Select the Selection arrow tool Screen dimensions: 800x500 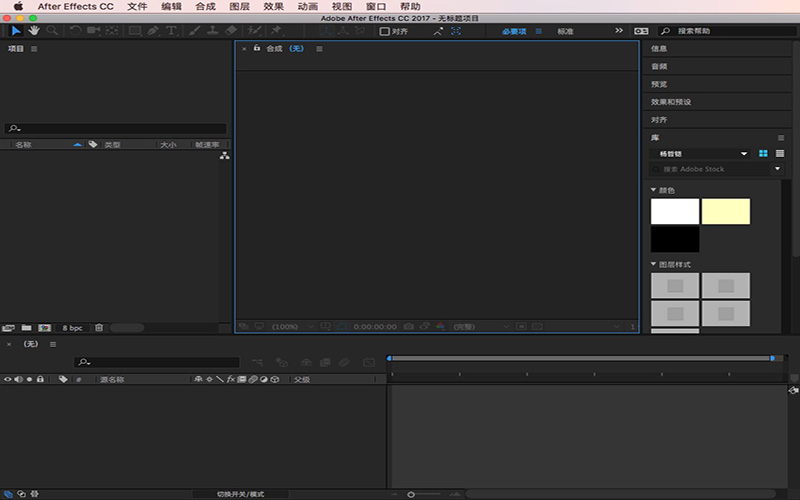tap(16, 31)
